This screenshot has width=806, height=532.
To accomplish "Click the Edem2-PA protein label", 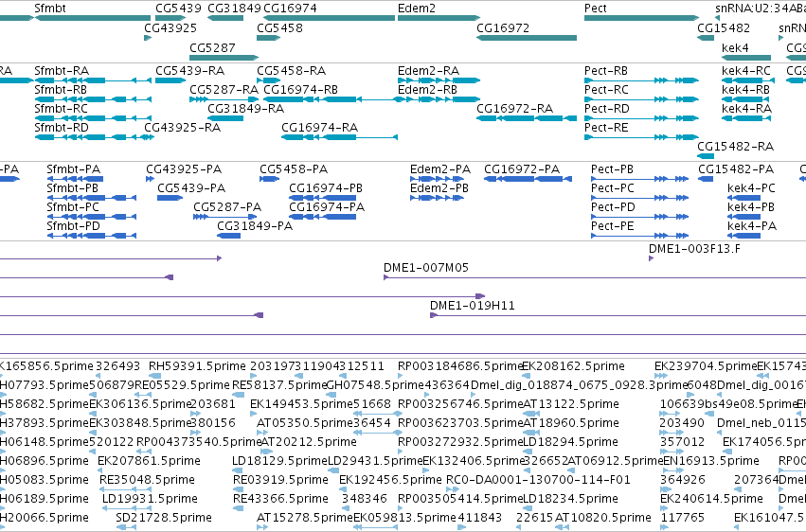I will tap(440, 168).
